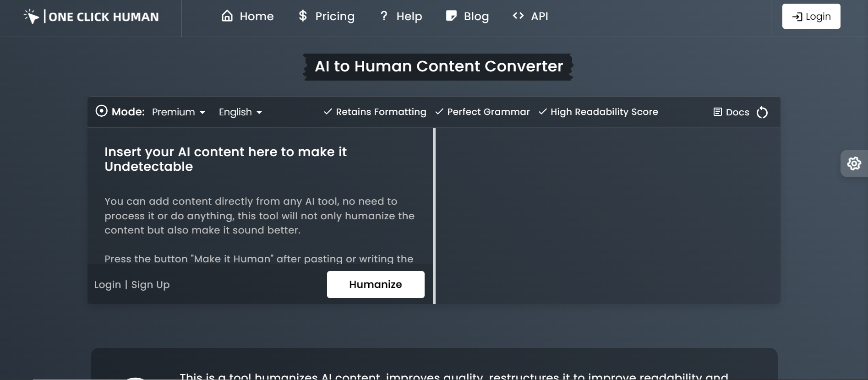Click the Docs document icon
This screenshot has height=380, width=868.
[718, 112]
